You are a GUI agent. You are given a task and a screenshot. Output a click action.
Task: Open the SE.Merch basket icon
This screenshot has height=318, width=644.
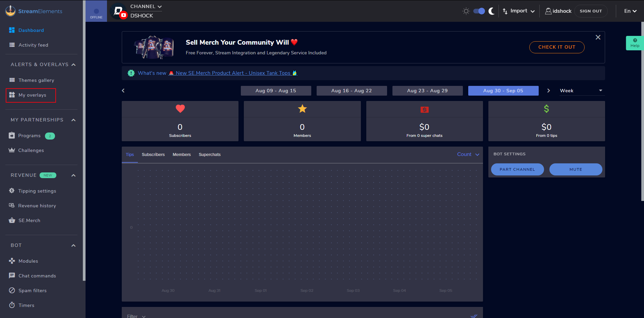point(12,220)
